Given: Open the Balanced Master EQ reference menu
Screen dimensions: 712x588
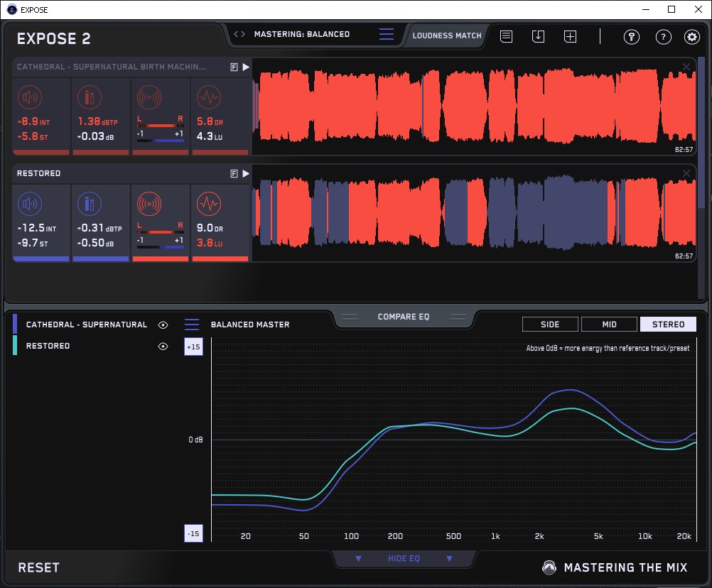Looking at the screenshot, I should point(192,325).
